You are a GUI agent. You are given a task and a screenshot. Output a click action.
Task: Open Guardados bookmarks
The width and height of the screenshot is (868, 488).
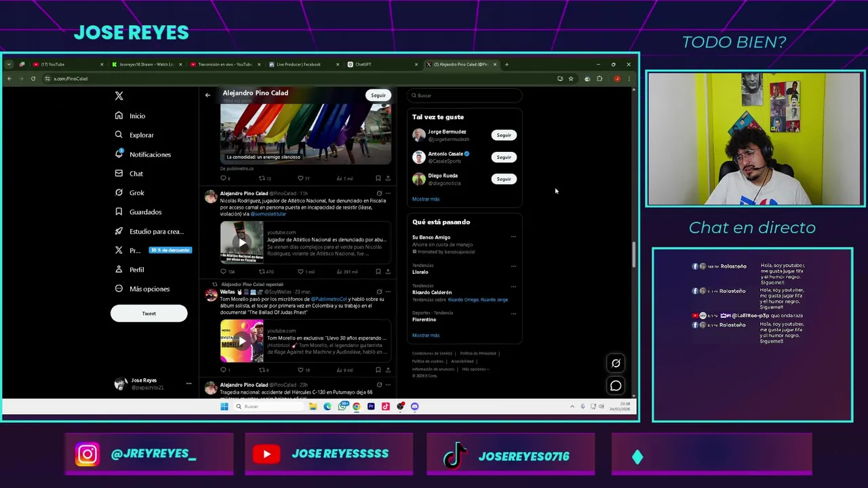(138, 212)
